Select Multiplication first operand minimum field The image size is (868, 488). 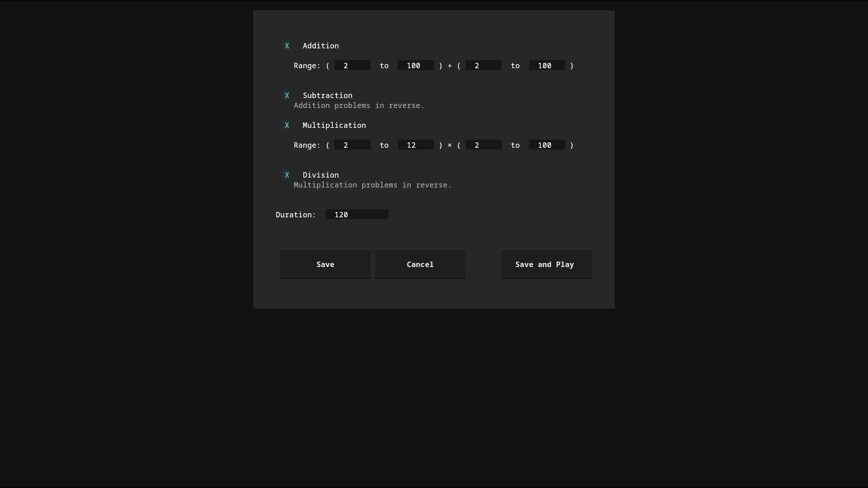click(353, 145)
